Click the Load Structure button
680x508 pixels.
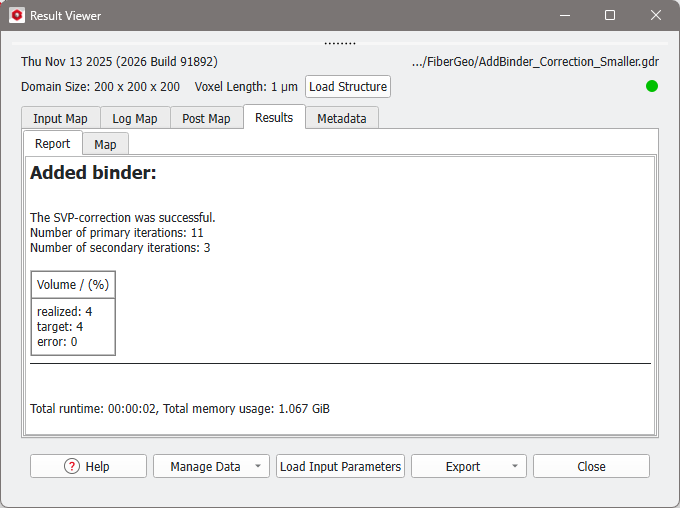(348, 87)
